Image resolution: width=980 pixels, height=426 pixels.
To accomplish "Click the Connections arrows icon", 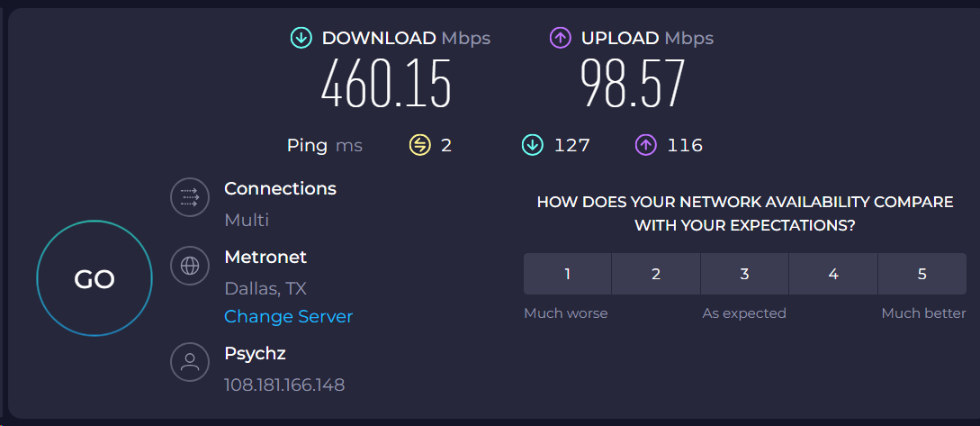I will pos(189,197).
